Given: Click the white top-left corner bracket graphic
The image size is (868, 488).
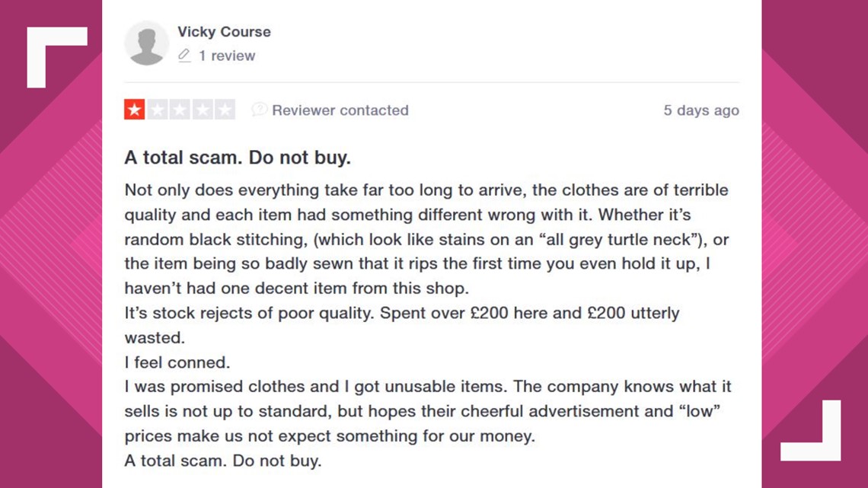Looking at the screenshot, I should [57, 57].
